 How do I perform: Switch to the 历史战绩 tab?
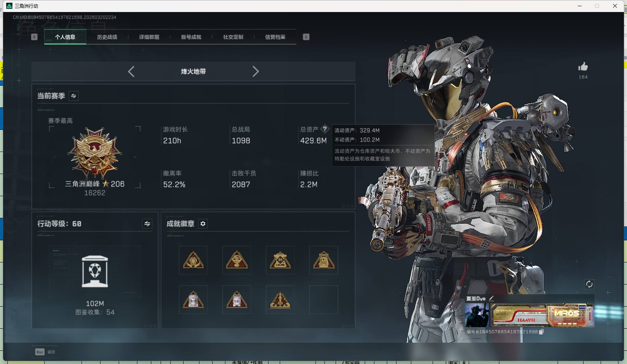coord(107,37)
